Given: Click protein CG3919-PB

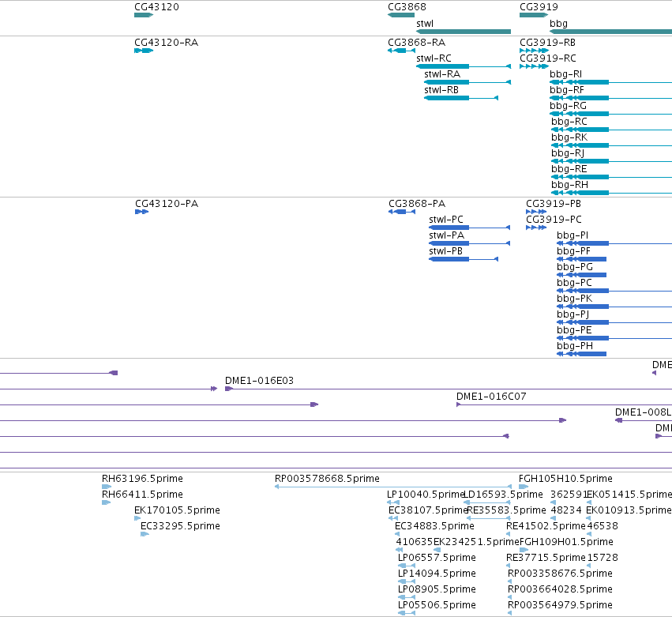Looking at the screenshot, I should [536, 212].
